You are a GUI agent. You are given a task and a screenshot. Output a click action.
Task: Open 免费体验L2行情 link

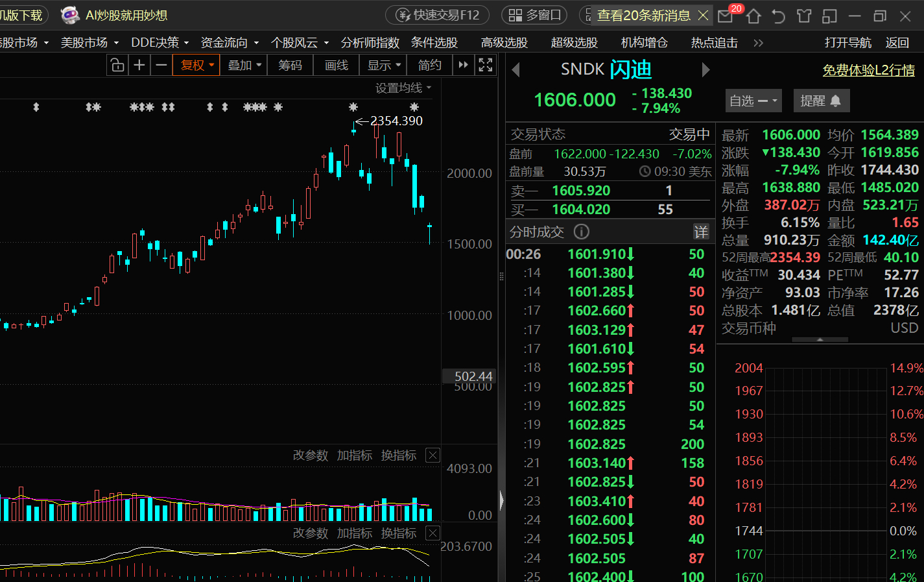pos(869,70)
